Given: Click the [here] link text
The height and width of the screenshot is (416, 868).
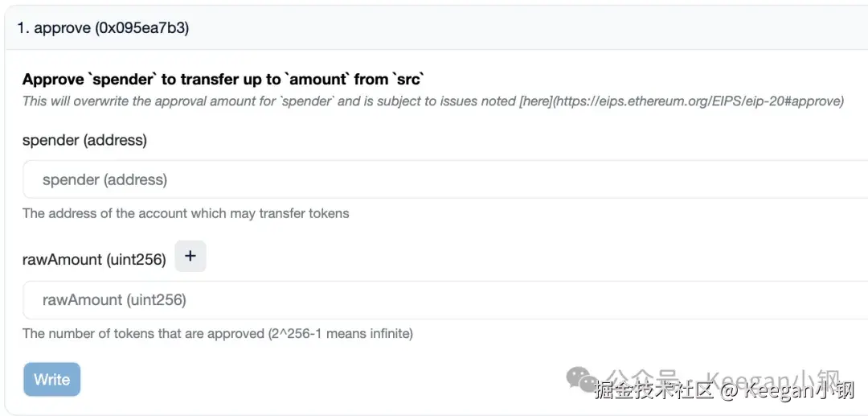Looking at the screenshot, I should click(x=534, y=101).
